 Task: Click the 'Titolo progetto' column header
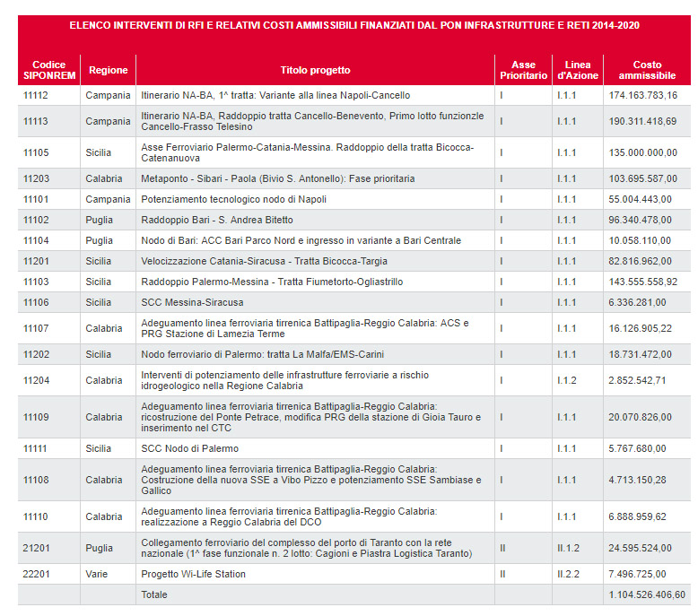pos(315,70)
